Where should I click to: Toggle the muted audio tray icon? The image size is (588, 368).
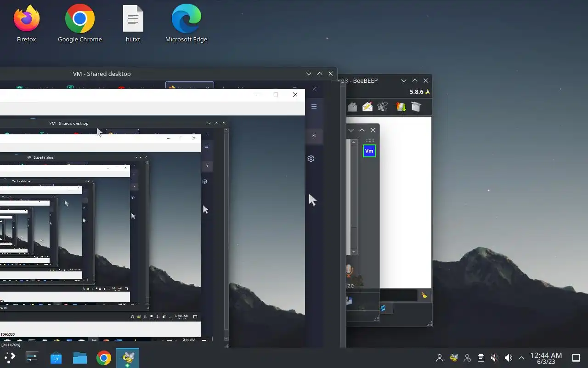click(x=495, y=358)
